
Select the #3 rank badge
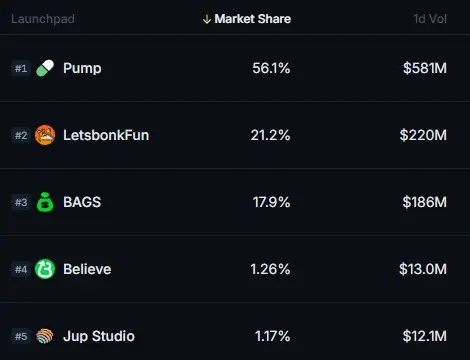[21, 202]
